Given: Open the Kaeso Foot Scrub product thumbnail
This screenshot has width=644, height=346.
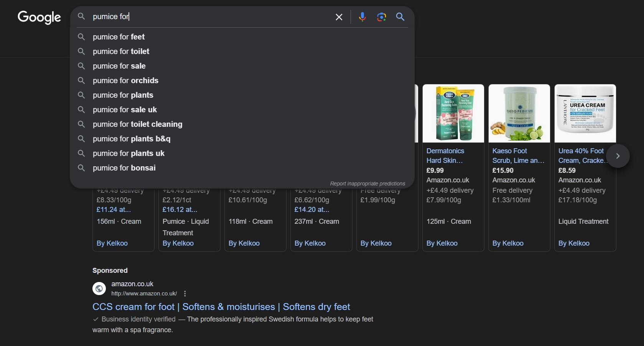Looking at the screenshot, I should pyautogui.click(x=519, y=113).
